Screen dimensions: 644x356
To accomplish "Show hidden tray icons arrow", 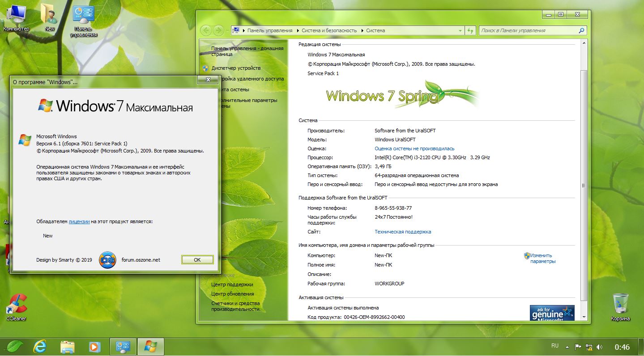I will pos(567,347).
